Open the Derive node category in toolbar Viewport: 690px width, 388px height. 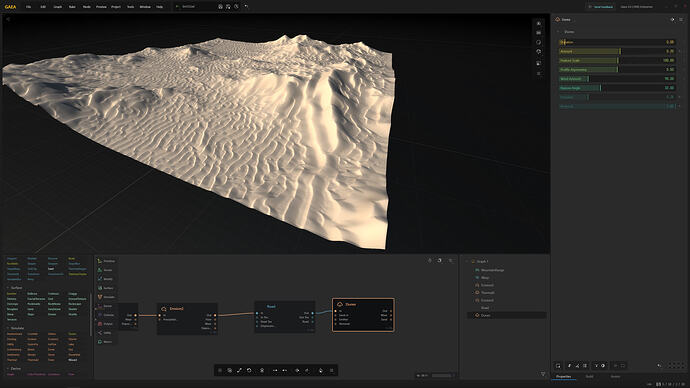(x=105, y=306)
